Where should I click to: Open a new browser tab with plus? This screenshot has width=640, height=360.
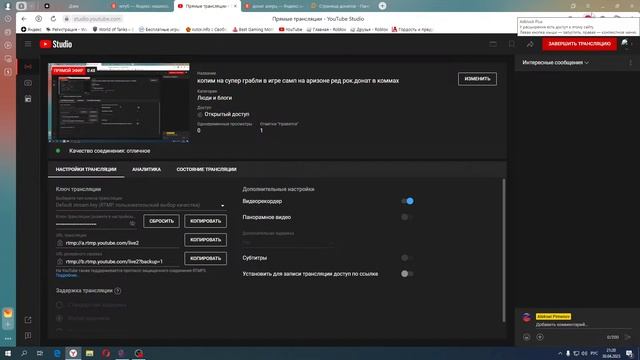(382, 6)
